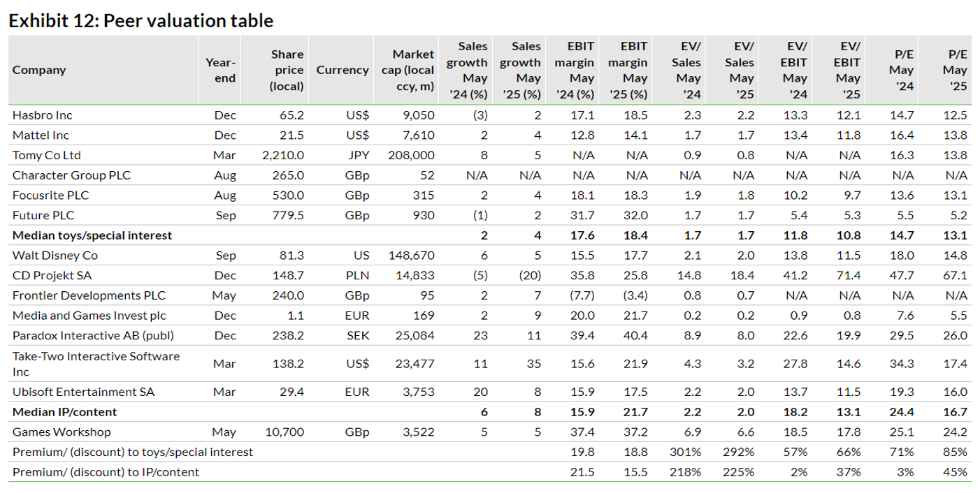Select Frontier Developments year-end 'May'
The image size is (980, 493).
(x=224, y=295)
